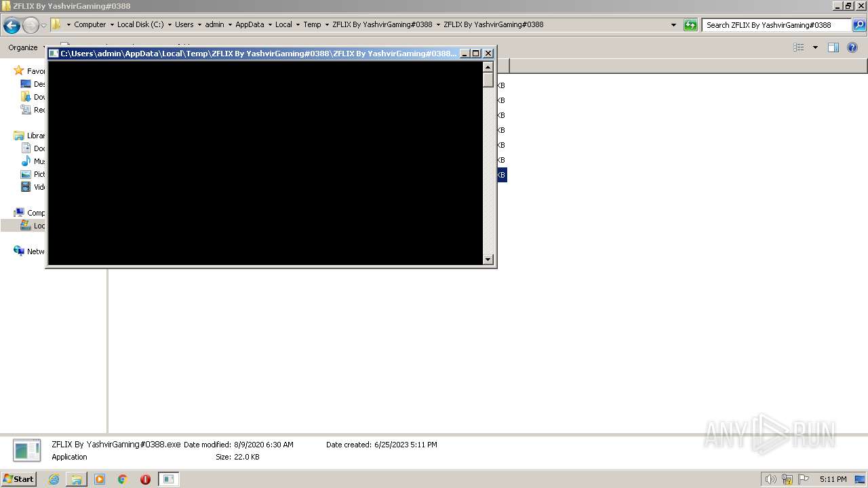Open Videos library
This screenshot has height=488, width=868.
point(33,187)
